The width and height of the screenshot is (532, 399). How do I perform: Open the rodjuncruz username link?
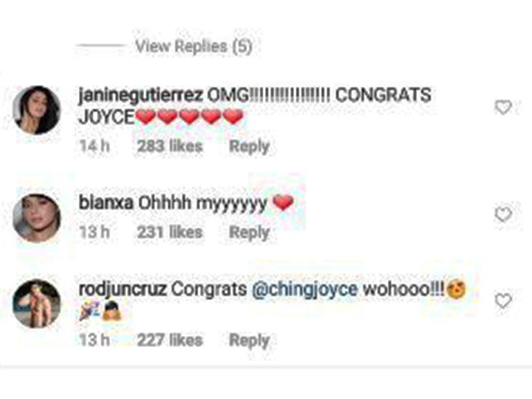122,290
